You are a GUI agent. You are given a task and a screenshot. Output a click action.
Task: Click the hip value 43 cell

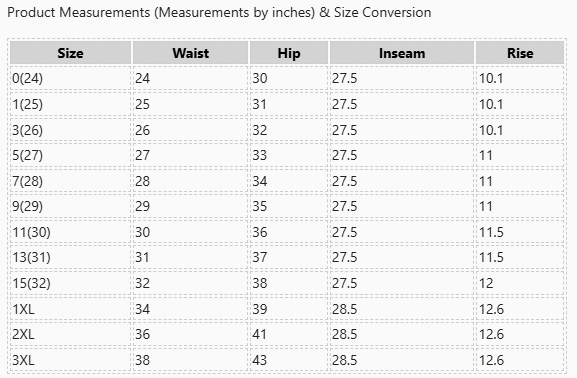289,360
